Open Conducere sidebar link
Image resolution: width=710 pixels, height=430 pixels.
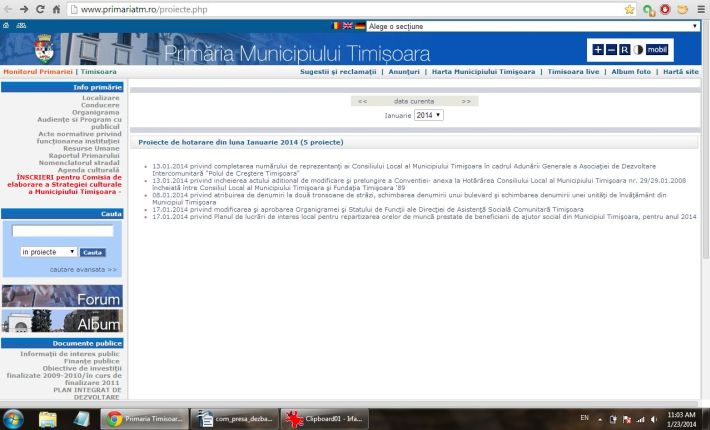(100, 105)
